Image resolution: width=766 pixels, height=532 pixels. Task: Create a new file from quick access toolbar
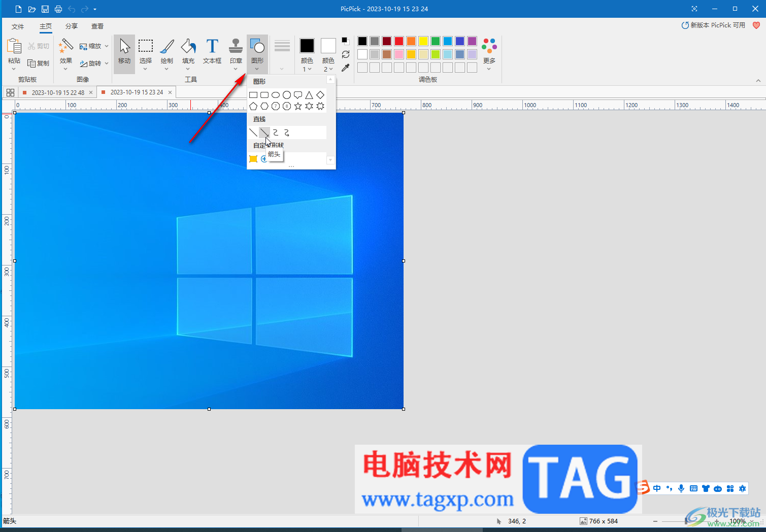[x=19, y=9]
